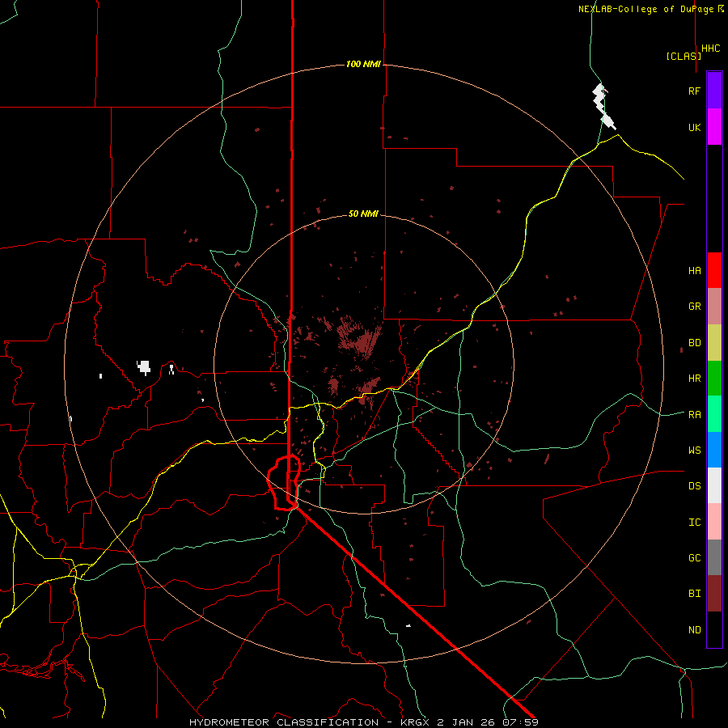Image resolution: width=728 pixels, height=728 pixels.
Task: Click the [CLAS] legend header
Action: tap(684, 56)
